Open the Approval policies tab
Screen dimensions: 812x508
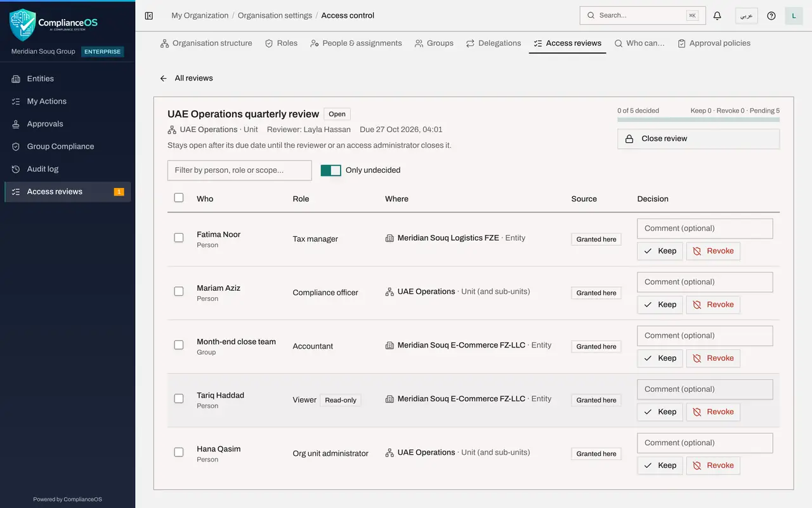click(x=714, y=43)
